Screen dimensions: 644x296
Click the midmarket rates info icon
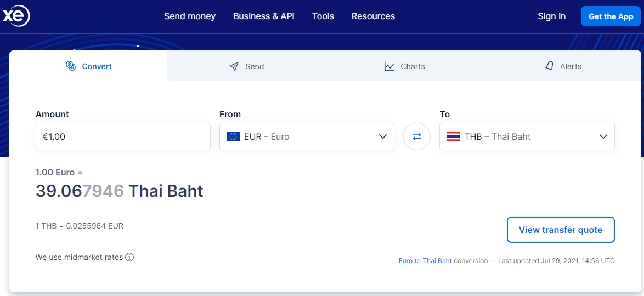[x=130, y=258]
